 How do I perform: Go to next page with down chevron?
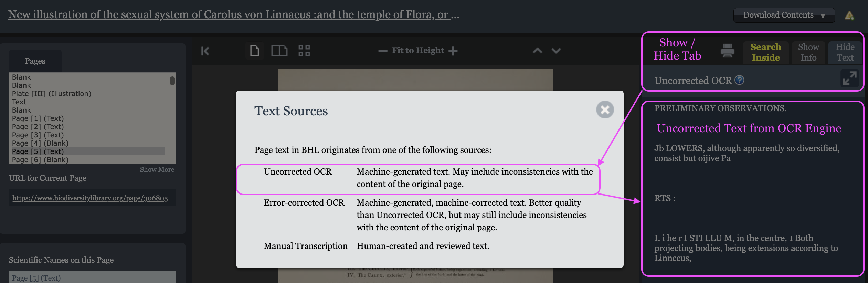pyautogui.click(x=556, y=51)
